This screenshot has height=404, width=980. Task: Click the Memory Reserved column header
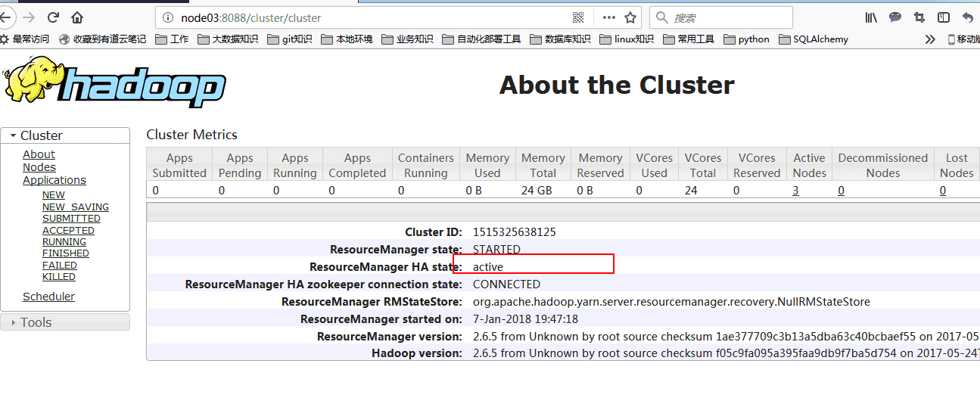(x=600, y=165)
